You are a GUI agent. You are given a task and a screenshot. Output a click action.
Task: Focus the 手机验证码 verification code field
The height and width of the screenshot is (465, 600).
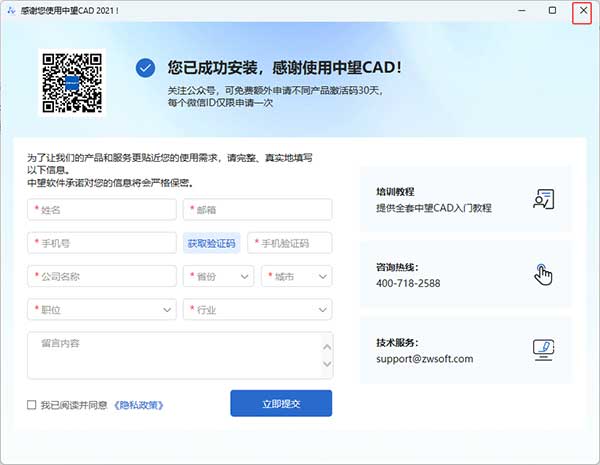(x=290, y=243)
